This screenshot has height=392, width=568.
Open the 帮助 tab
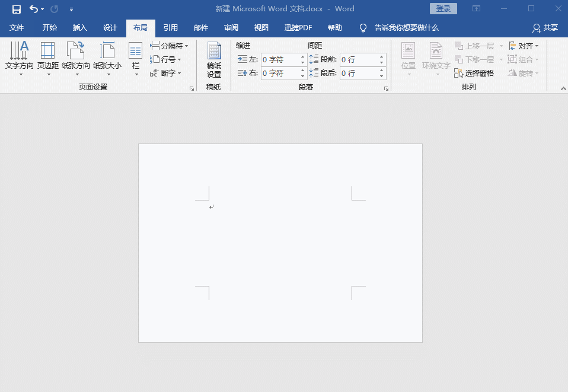tap(335, 28)
